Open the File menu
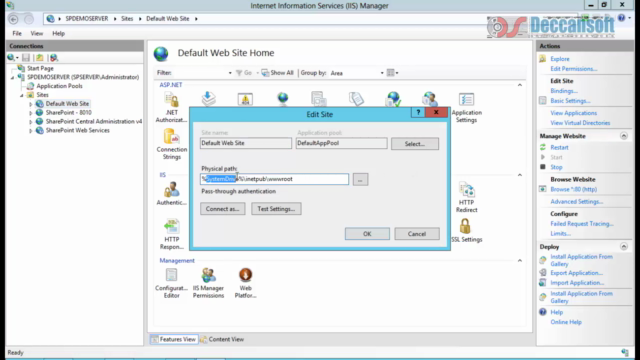The width and height of the screenshot is (640, 360). tap(17, 33)
